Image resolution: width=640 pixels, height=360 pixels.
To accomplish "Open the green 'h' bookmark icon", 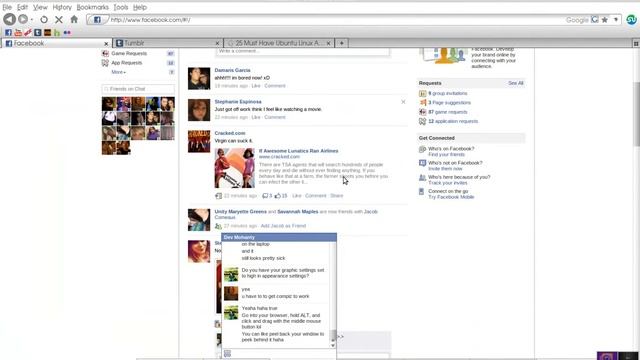I will click(x=57, y=33).
